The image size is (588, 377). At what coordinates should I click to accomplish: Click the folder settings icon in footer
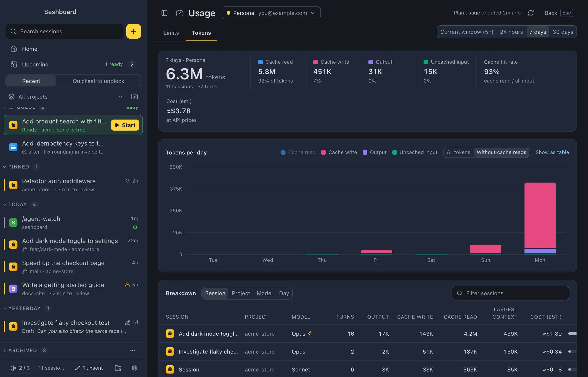(118, 368)
